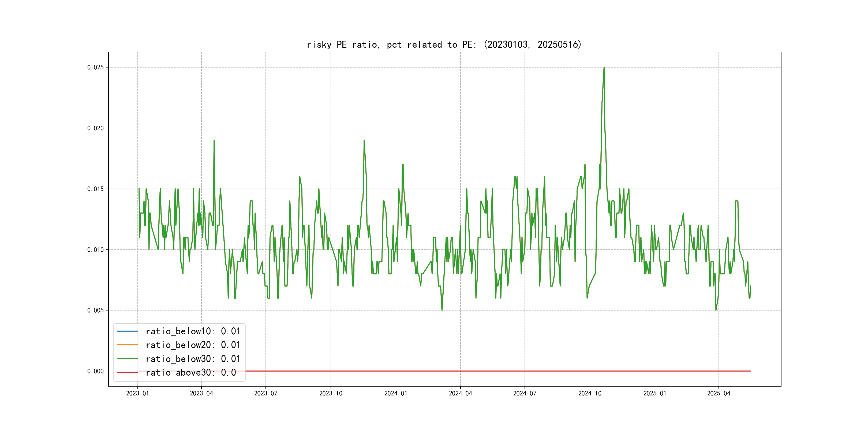Click the 0.005 y-axis tick label
The image size is (868, 434).
(x=95, y=310)
